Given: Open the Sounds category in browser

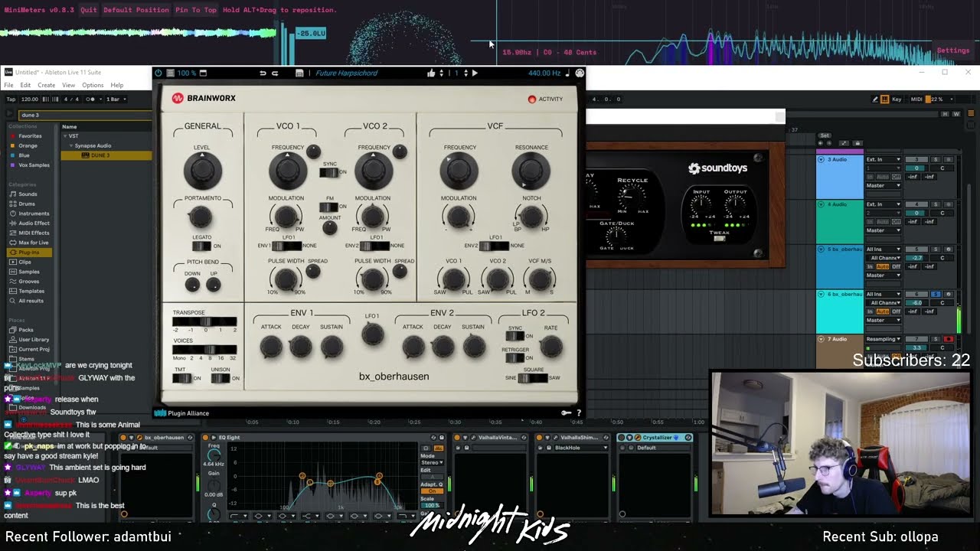Looking at the screenshot, I should (x=28, y=194).
